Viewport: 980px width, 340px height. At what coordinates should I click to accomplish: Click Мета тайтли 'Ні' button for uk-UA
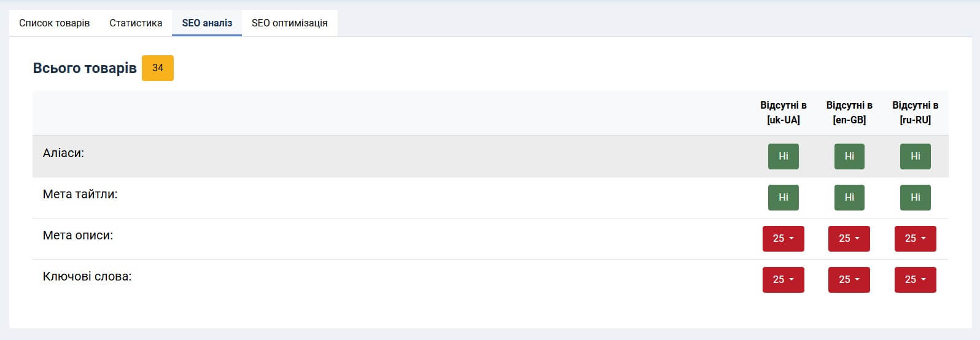click(x=783, y=197)
